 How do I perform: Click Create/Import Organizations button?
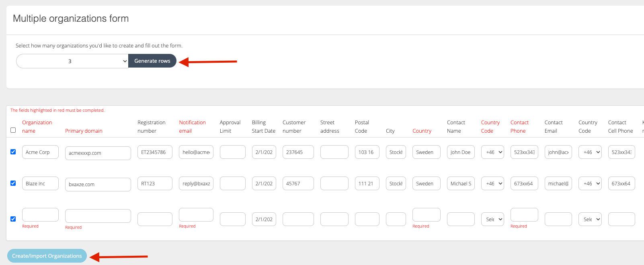(x=47, y=256)
